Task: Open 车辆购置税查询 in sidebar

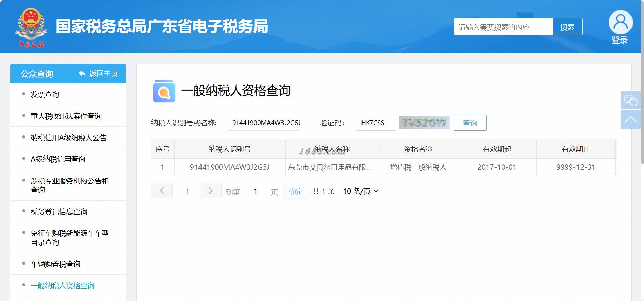Action: [55, 264]
